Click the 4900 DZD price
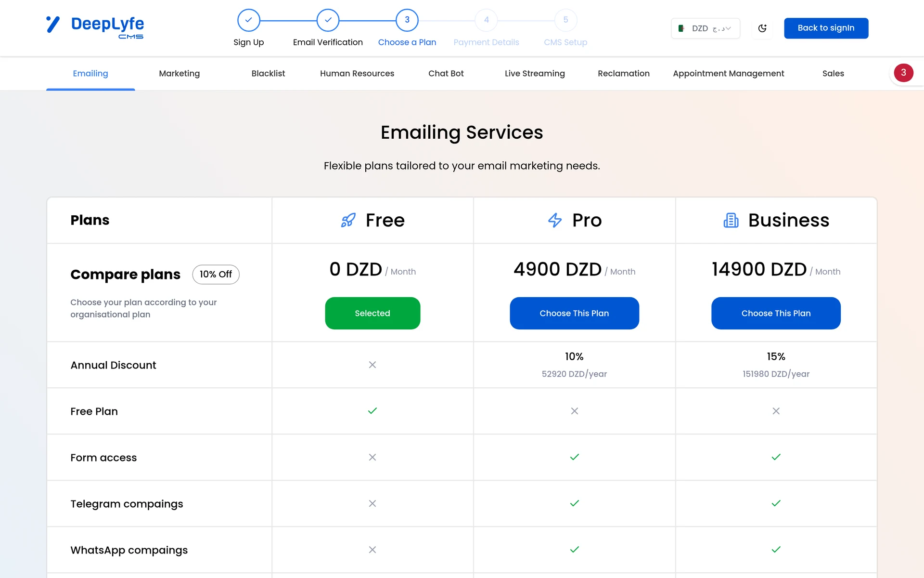This screenshot has height=578, width=924. 557,269
